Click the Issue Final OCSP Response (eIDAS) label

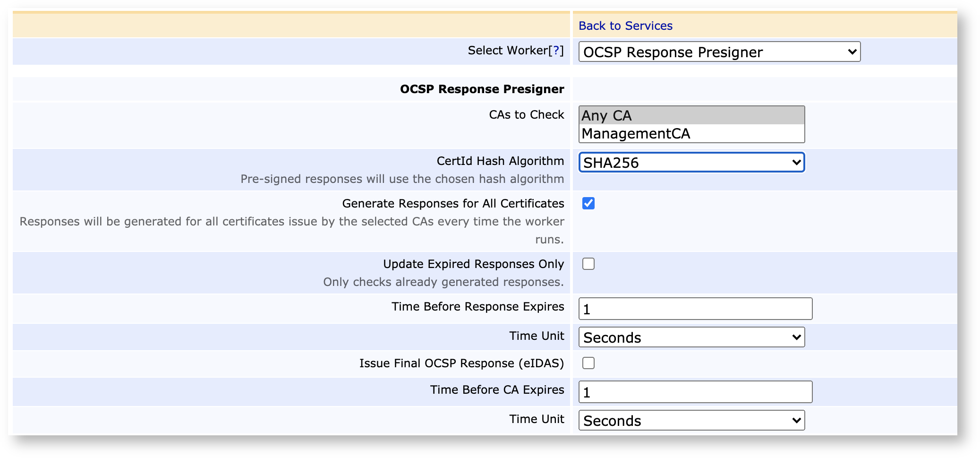461,363
